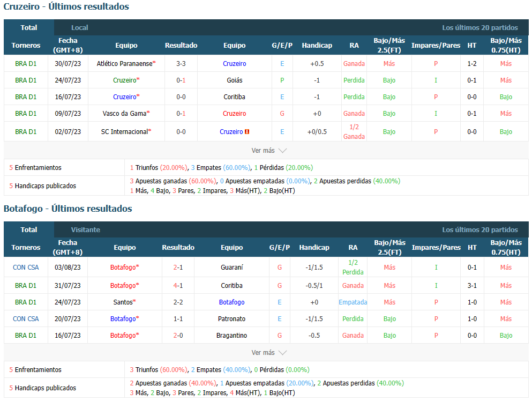This screenshot has height=401, width=532.
Task: Click 1/2 Perdida cell in Guaraní row
Action: pos(353,267)
